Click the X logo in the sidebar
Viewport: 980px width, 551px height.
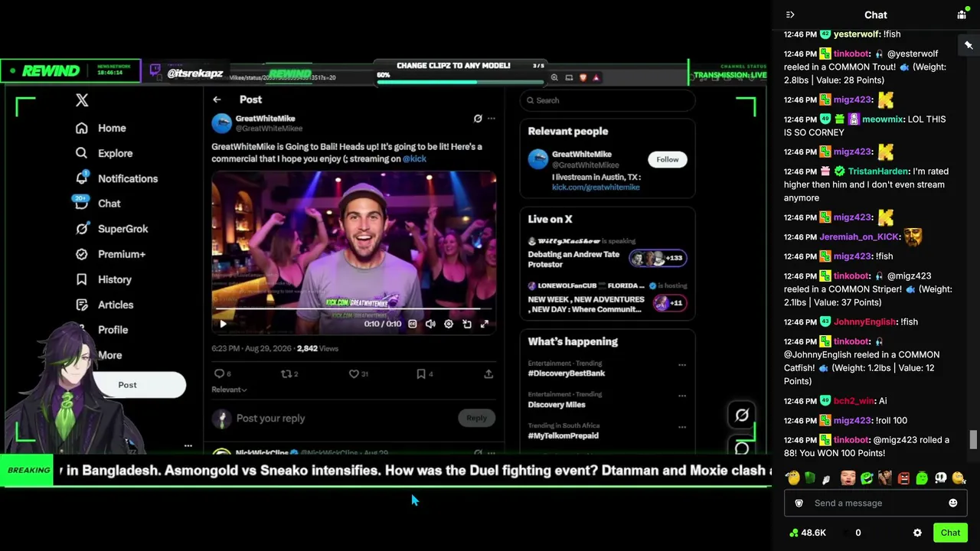(x=82, y=100)
